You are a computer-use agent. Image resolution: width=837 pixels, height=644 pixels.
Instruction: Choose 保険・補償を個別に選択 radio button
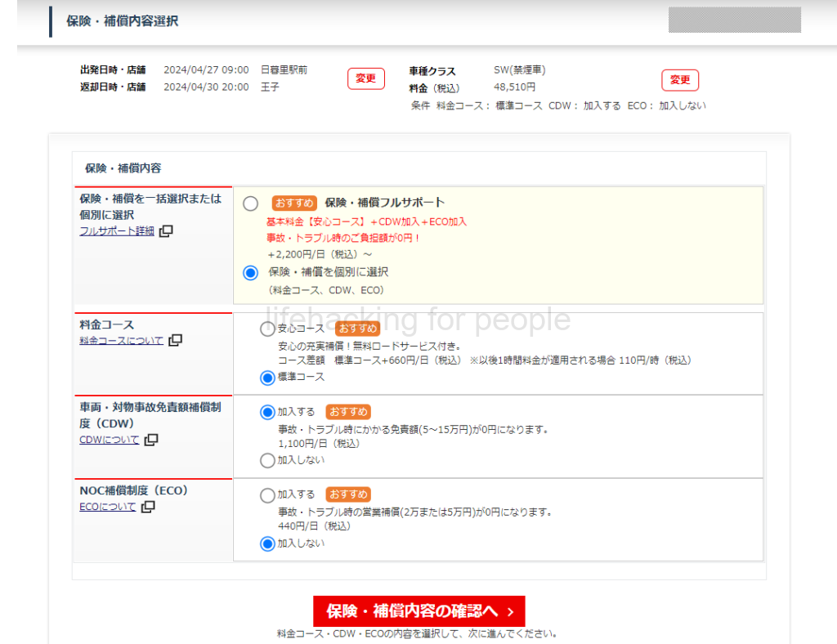tap(251, 272)
